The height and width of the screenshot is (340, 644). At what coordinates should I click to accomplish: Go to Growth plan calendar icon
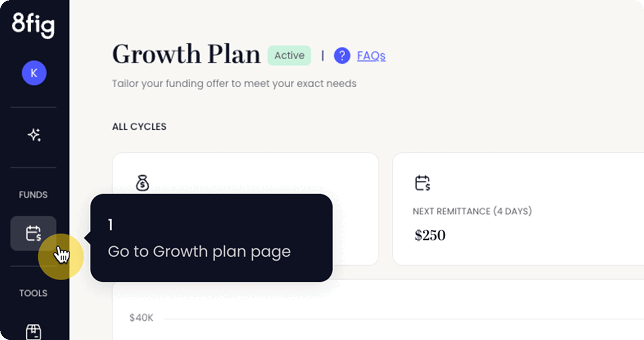33,233
